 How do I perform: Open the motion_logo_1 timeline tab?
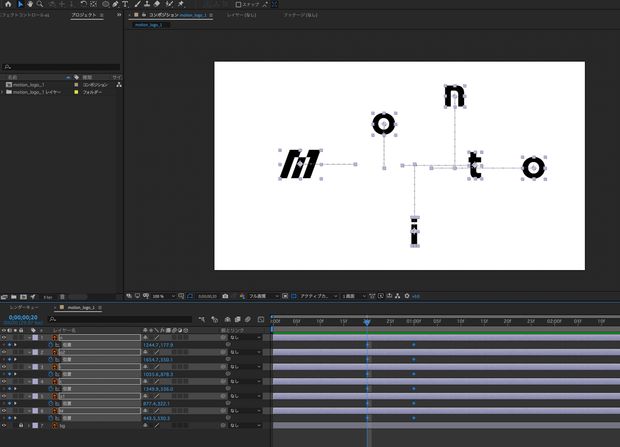point(82,309)
